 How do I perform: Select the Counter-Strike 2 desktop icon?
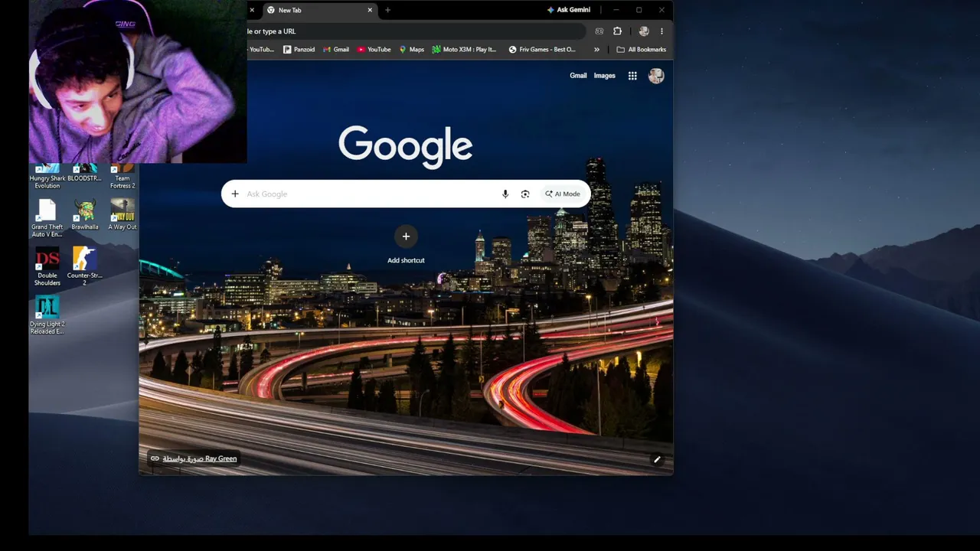pyautogui.click(x=84, y=266)
